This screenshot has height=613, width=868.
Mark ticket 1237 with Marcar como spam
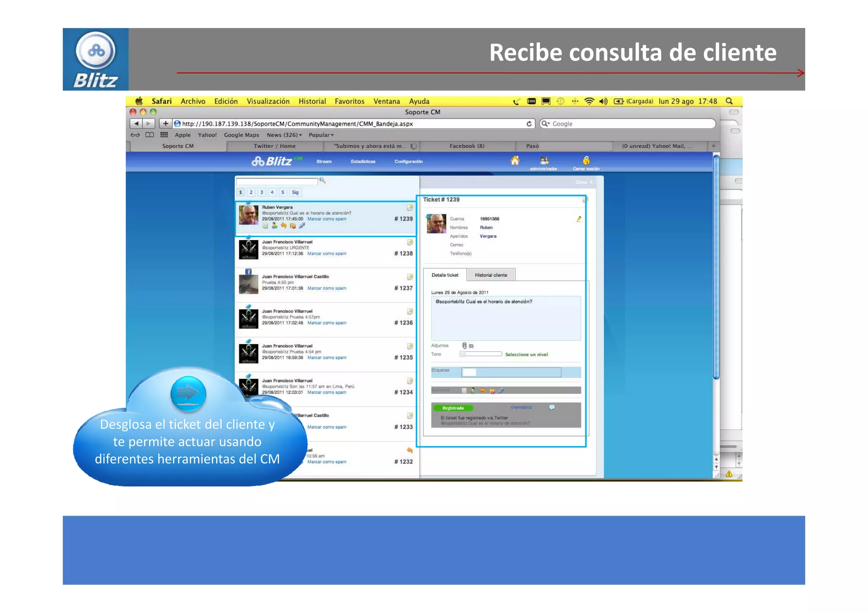pos(326,288)
